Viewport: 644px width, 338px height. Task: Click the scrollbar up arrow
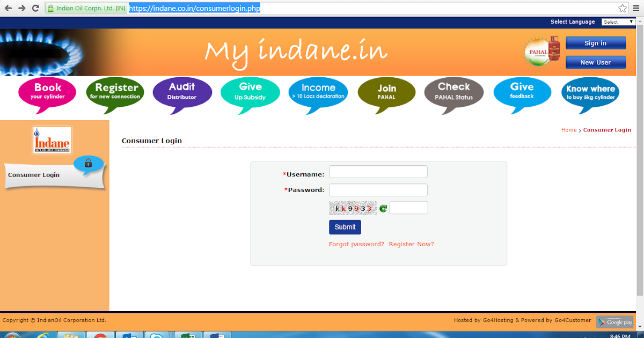coord(640,21)
